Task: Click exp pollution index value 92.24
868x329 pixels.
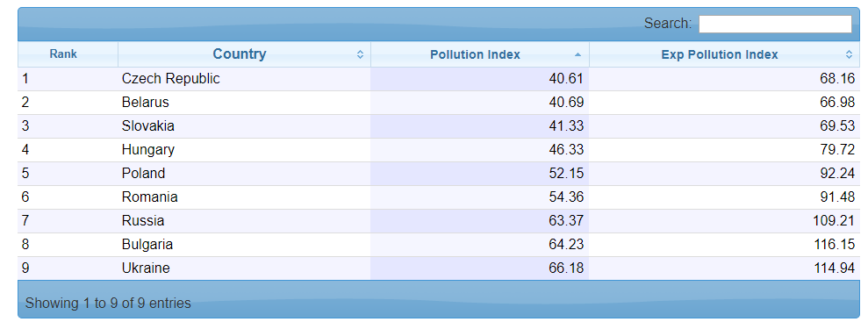Action: pyautogui.click(x=837, y=174)
